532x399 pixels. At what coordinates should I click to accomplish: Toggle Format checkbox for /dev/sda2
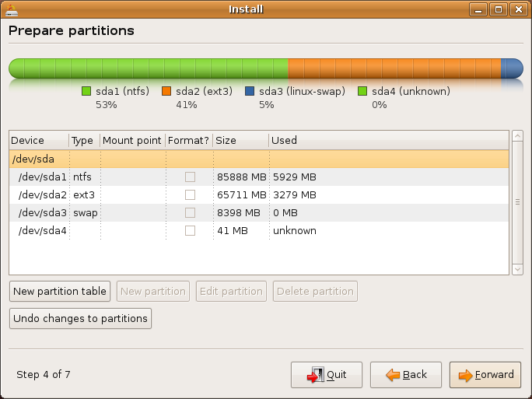(190, 194)
